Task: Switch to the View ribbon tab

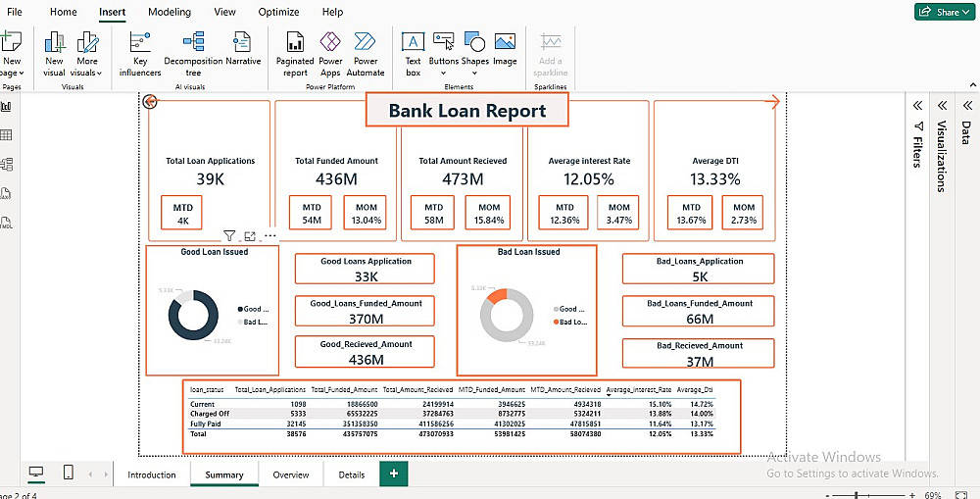Action: [x=225, y=12]
